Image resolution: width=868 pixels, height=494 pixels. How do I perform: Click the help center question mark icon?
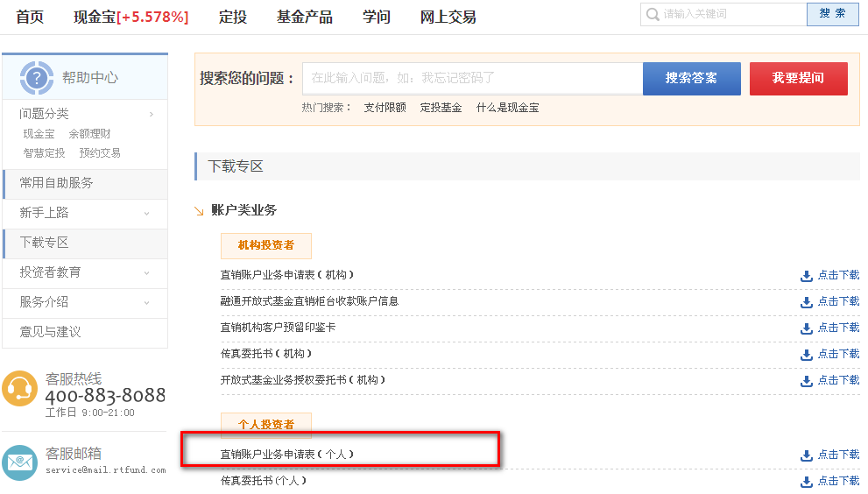tap(37, 78)
